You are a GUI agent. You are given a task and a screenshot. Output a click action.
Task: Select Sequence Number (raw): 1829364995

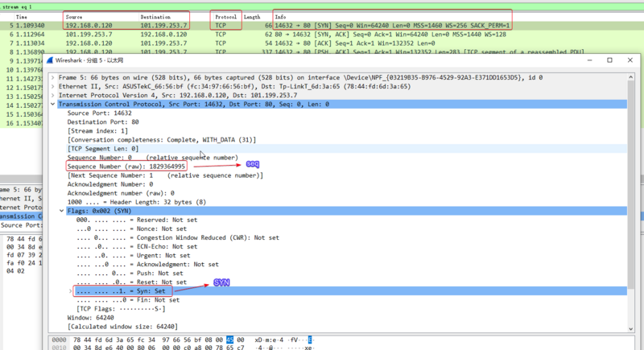tap(126, 167)
